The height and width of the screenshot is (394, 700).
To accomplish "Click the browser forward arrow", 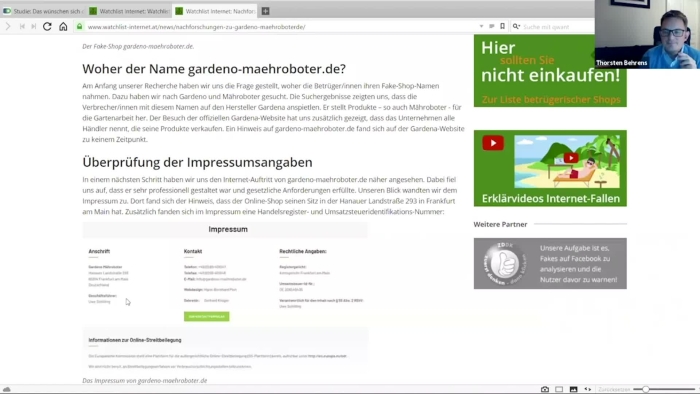I will pos(8,27).
